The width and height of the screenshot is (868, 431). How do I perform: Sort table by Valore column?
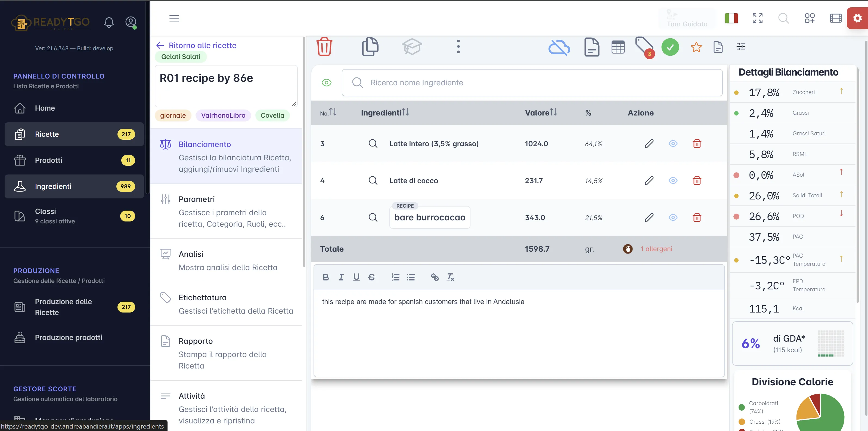coord(553,112)
